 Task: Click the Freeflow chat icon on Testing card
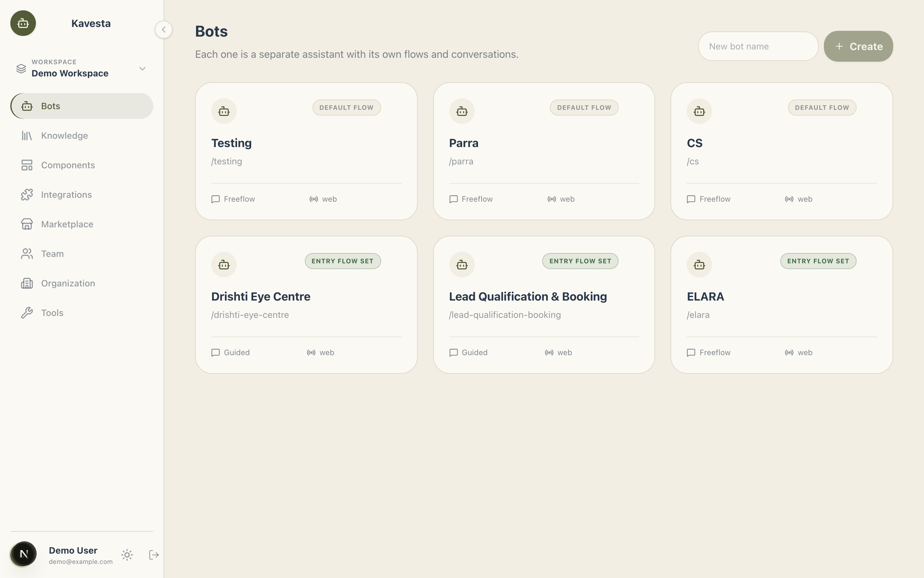(216, 199)
